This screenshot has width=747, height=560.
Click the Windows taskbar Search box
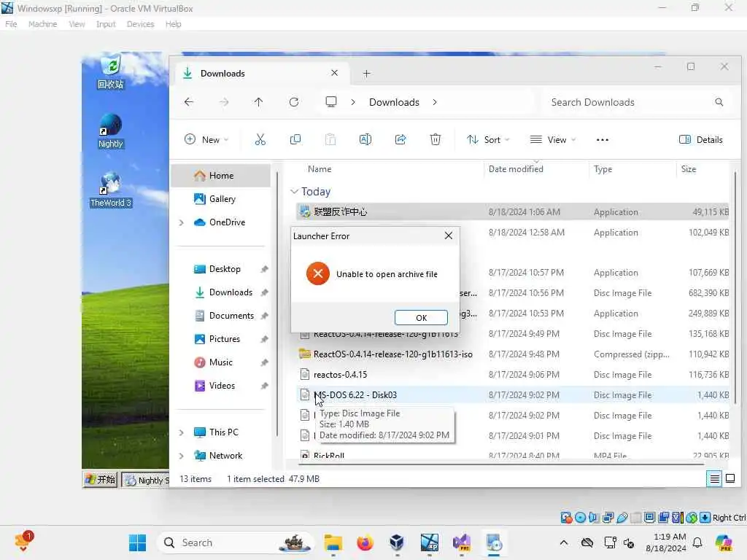pos(236,542)
